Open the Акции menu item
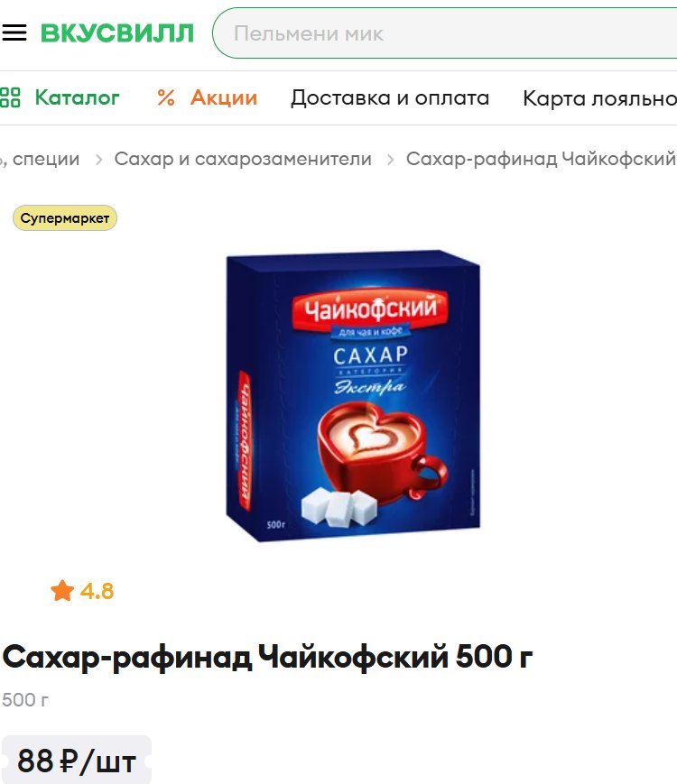This screenshot has height=784, width=677. pyautogui.click(x=224, y=97)
